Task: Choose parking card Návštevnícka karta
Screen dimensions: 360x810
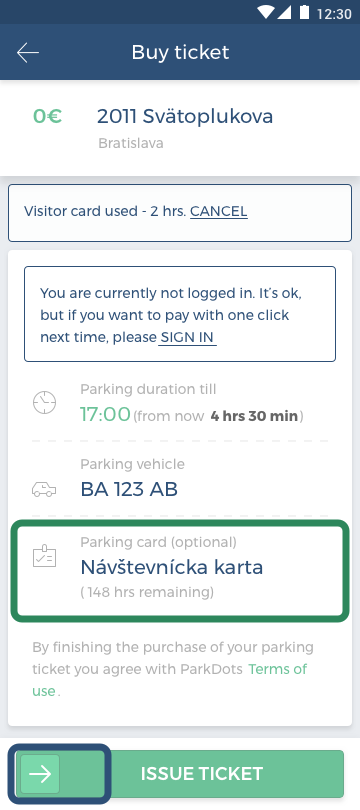Action: [171, 567]
